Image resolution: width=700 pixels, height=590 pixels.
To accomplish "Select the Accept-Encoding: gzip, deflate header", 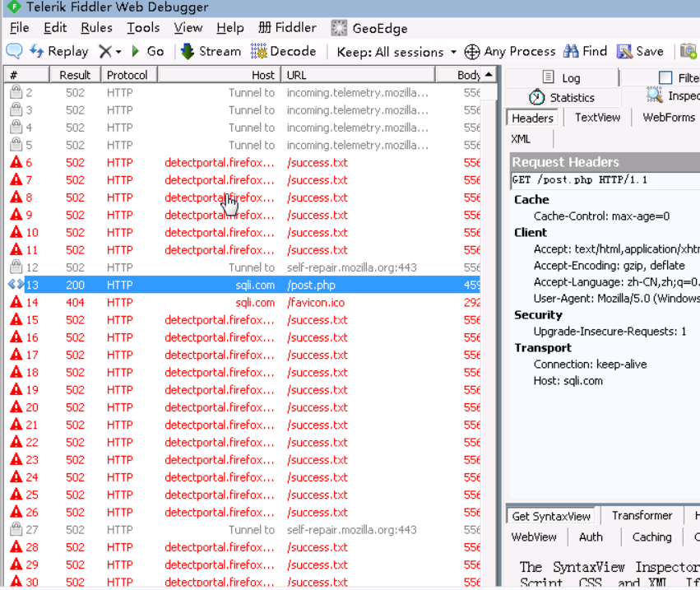I will point(609,265).
